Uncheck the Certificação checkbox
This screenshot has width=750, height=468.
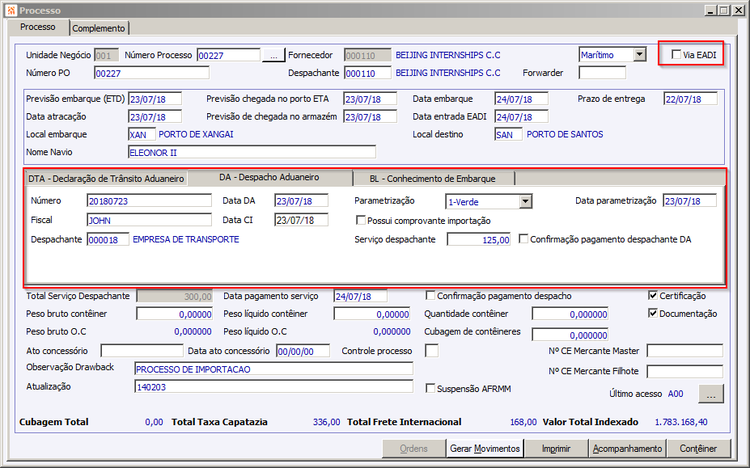pos(653,296)
